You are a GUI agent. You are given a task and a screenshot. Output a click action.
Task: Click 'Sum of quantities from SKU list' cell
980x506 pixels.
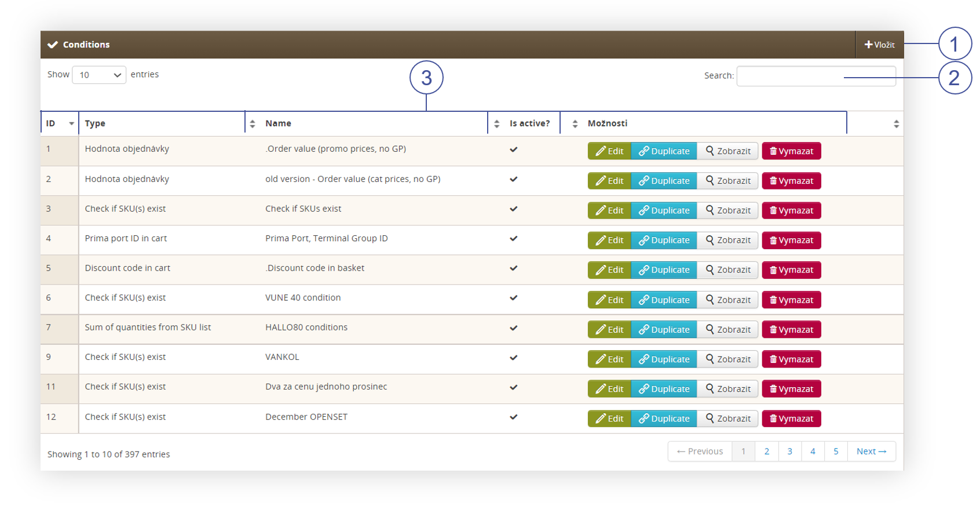pos(148,327)
